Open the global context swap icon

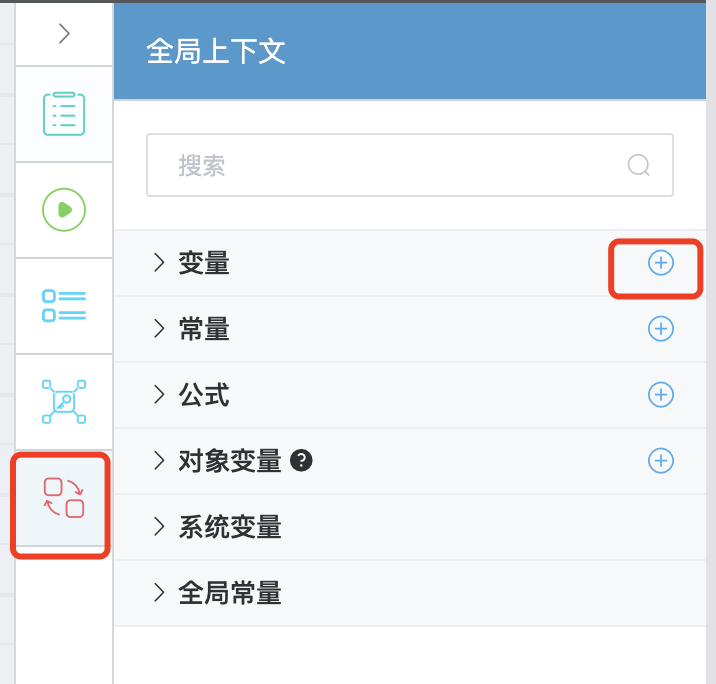click(64, 497)
